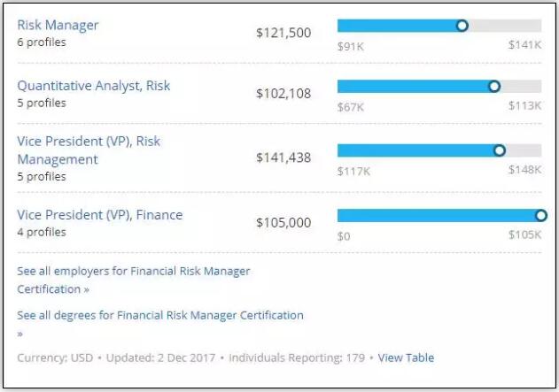Image resolution: width=559 pixels, height=392 pixels.
Task: Click the Risk Manager salary range marker
Action: tap(462, 26)
